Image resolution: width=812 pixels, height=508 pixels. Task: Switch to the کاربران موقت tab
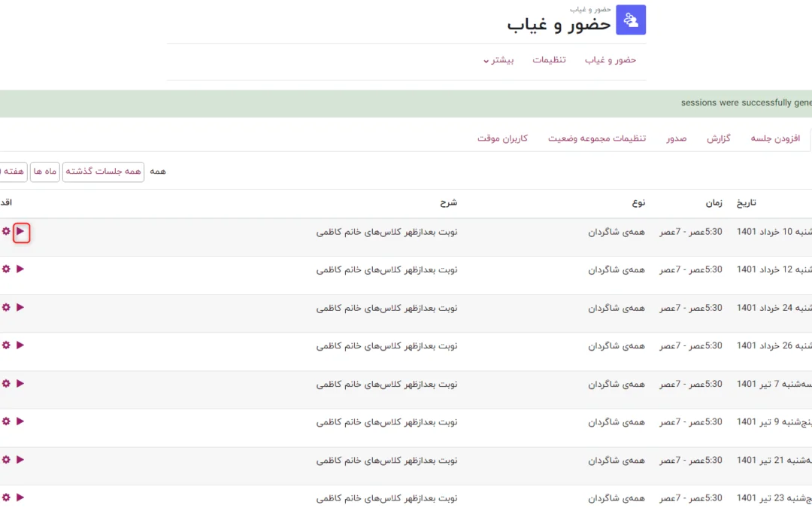(502, 139)
